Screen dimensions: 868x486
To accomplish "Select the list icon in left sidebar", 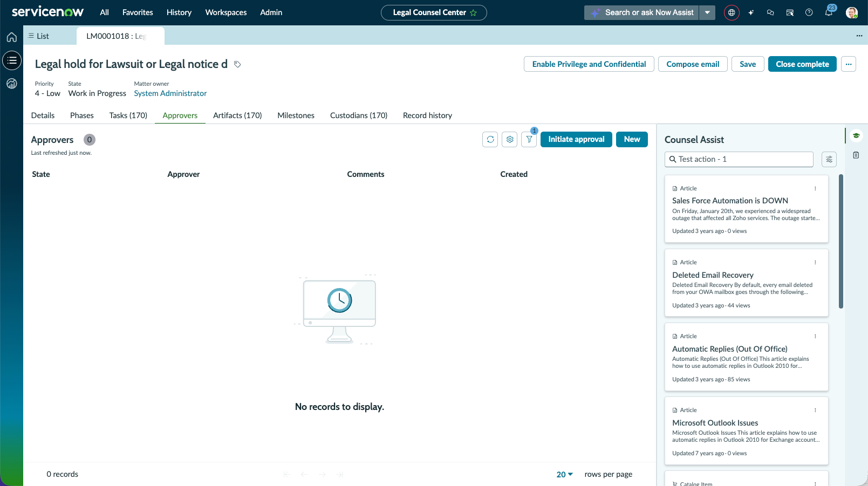I will [12, 60].
